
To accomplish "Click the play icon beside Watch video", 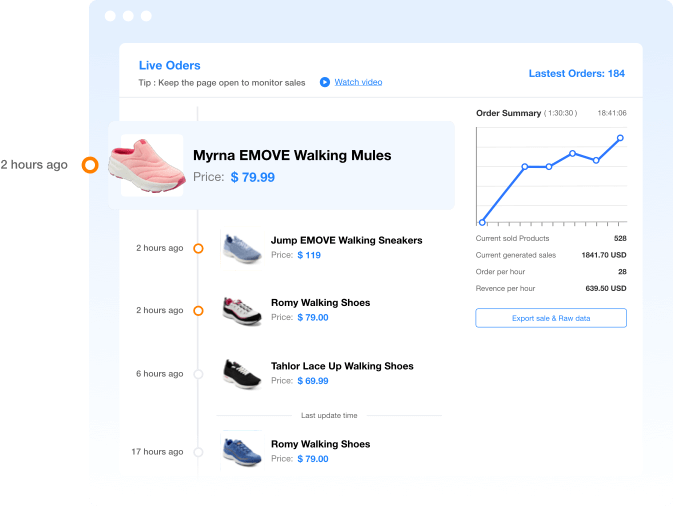I will [x=325, y=82].
